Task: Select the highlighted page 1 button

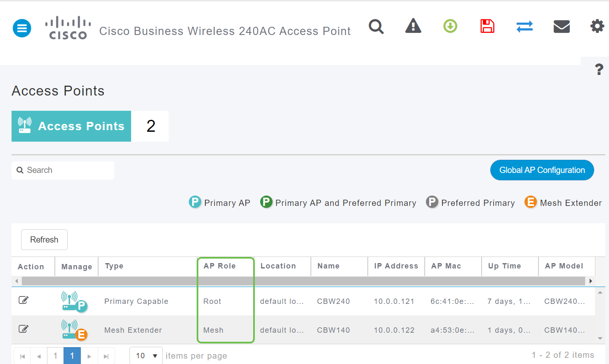Action: [x=72, y=356]
